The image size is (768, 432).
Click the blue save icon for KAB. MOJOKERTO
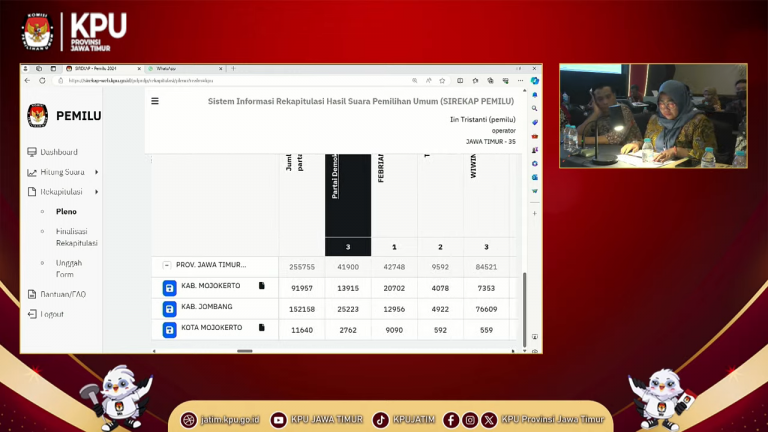click(x=169, y=288)
